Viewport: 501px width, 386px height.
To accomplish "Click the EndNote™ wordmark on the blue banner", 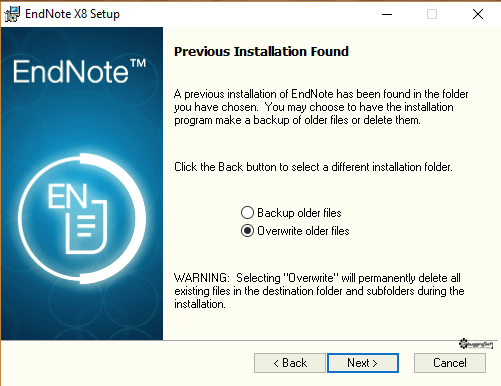I will [80, 71].
